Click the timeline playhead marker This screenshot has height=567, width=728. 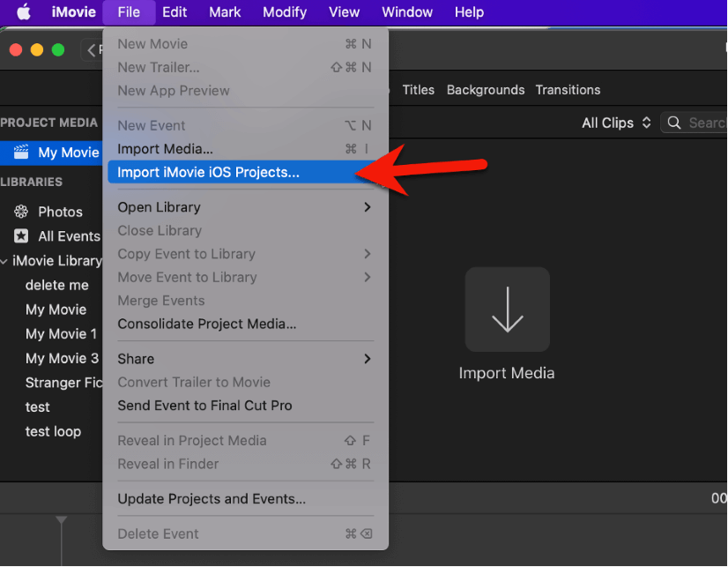pos(62,519)
